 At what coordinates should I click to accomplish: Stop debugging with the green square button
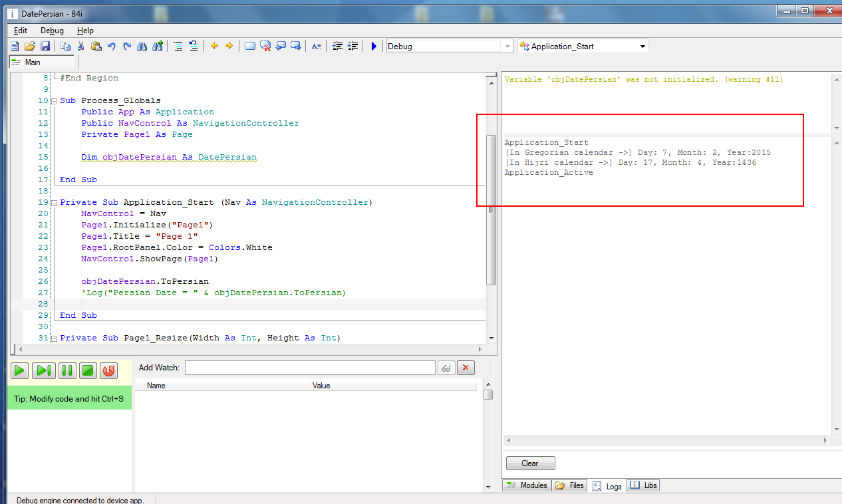pyautogui.click(x=88, y=370)
